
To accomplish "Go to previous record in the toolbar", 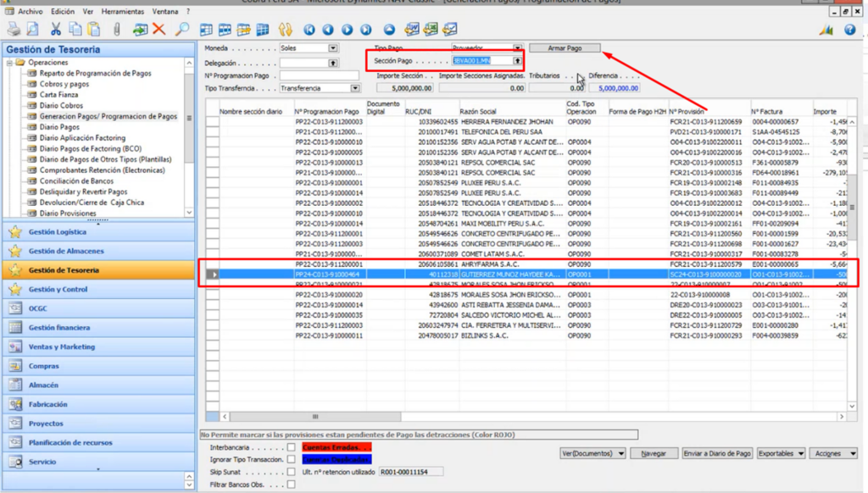I will point(328,30).
